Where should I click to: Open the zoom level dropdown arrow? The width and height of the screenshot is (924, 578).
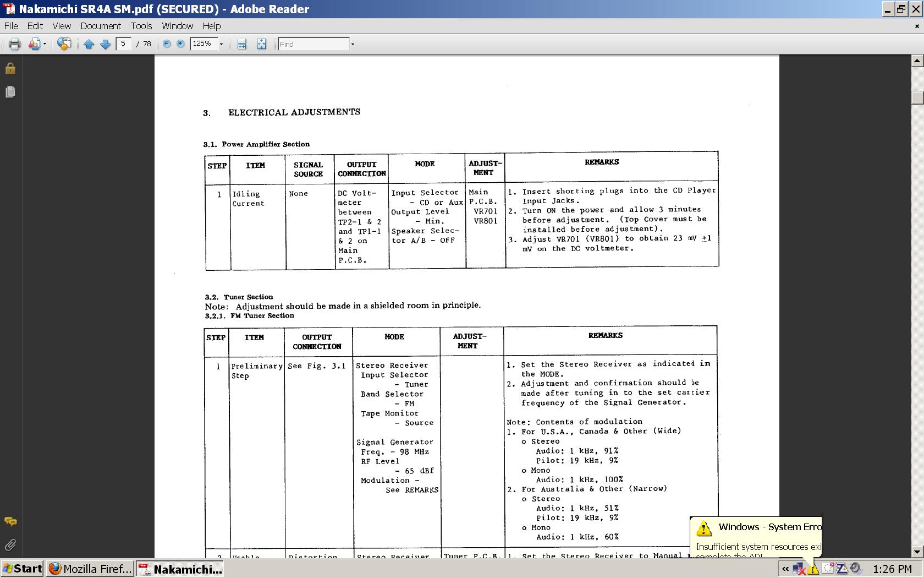[x=221, y=44]
